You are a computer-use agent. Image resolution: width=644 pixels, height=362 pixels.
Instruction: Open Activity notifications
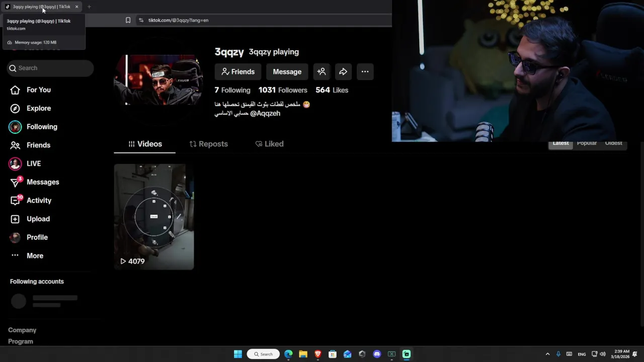pos(31,201)
